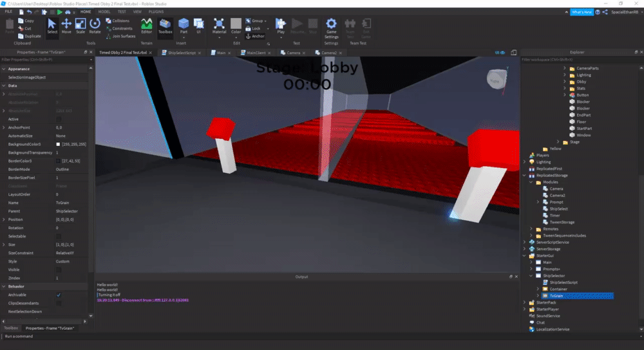Lock the selected part
Viewport: 644px width, 350px height.
[x=253, y=28]
